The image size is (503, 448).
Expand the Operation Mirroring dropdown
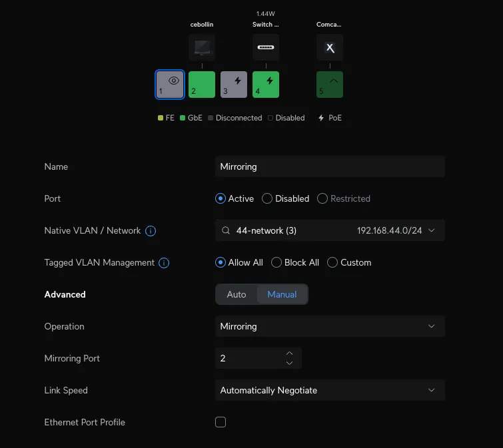(x=330, y=326)
